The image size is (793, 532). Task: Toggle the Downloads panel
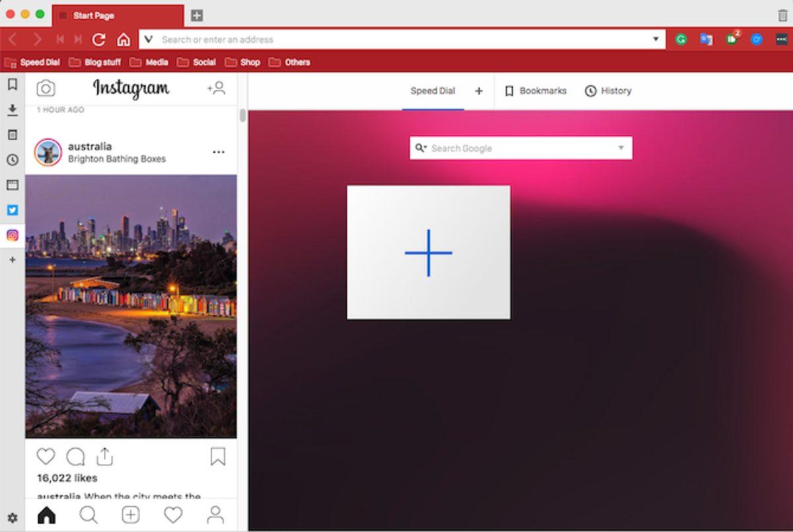pyautogui.click(x=12, y=108)
